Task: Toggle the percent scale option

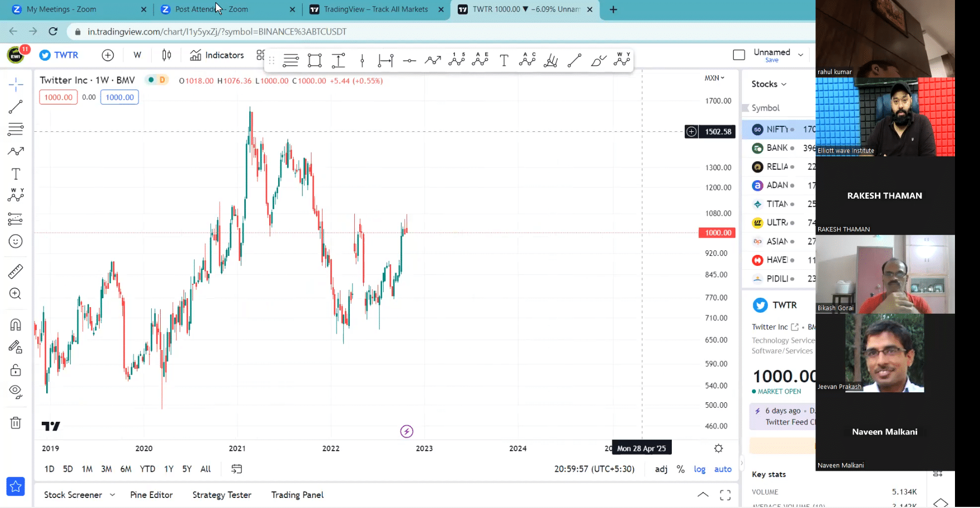Action: pyautogui.click(x=681, y=469)
